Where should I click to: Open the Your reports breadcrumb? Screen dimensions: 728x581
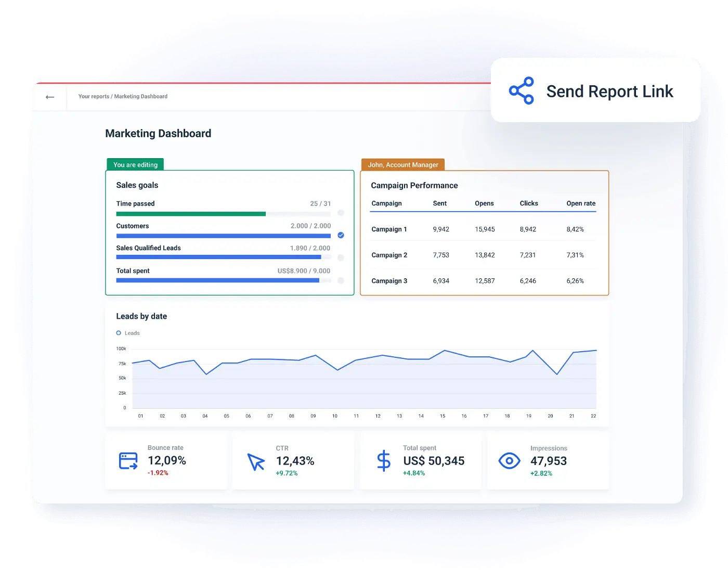tap(94, 96)
